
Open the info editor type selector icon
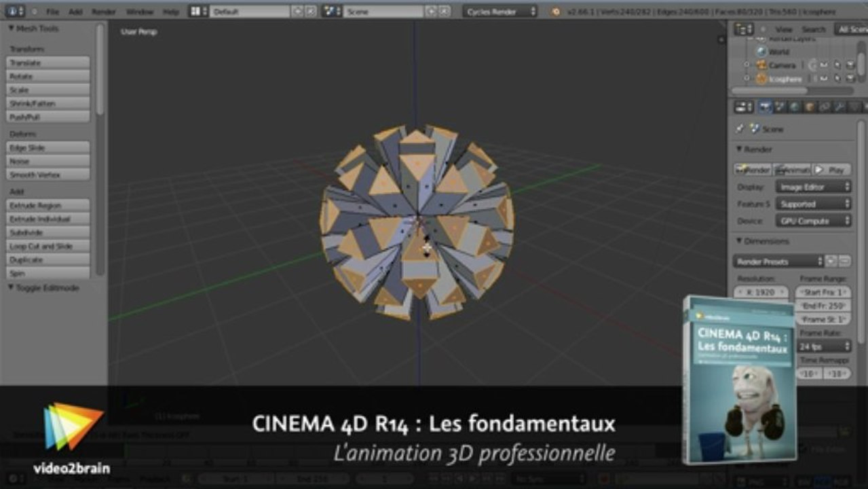click(15, 12)
